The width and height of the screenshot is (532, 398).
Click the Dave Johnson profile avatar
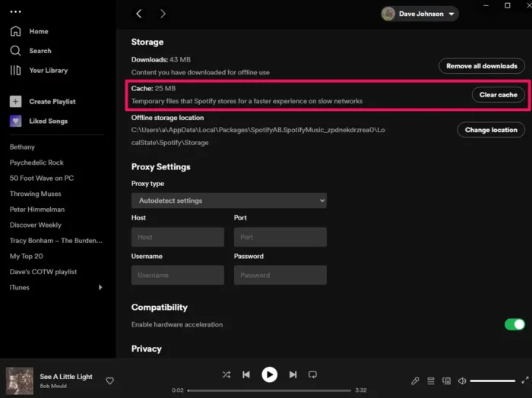pos(388,14)
